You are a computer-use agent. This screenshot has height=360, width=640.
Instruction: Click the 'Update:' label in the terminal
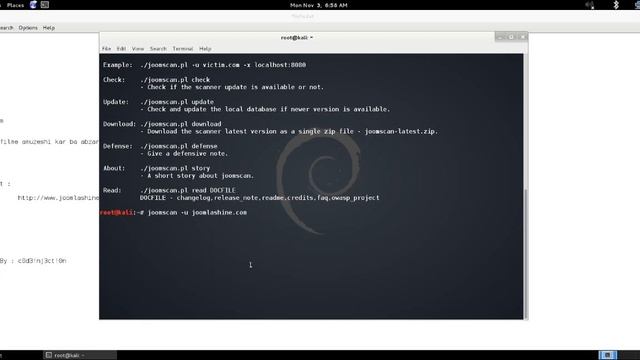click(116, 102)
